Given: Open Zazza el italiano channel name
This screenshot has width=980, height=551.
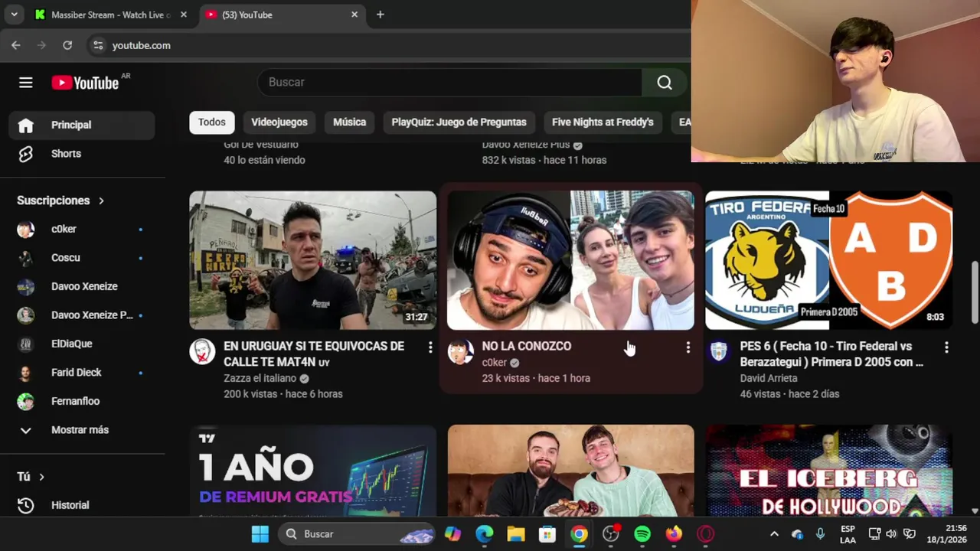Looking at the screenshot, I should coord(260,378).
